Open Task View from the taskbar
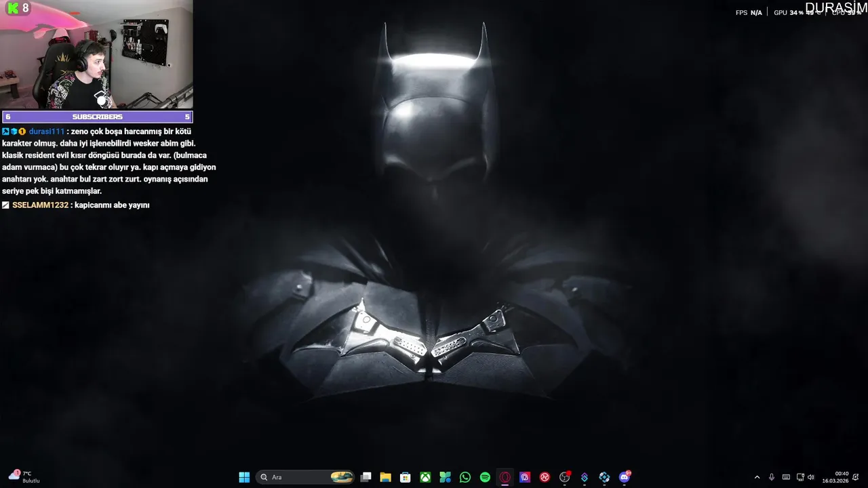Screen dimensions: 868x488 tap(366, 477)
